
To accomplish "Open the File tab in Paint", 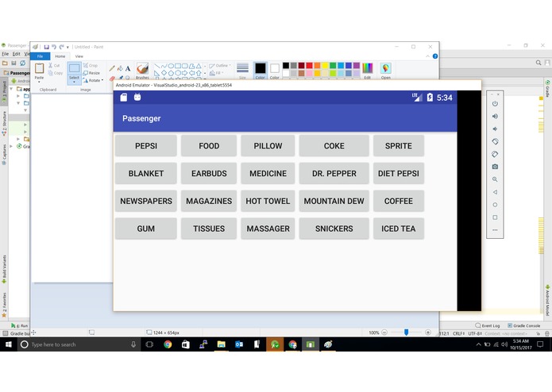I will (41, 56).
